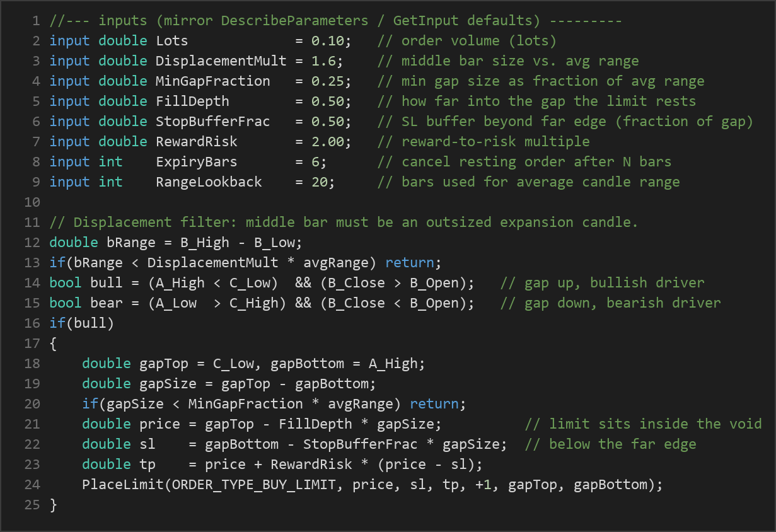Click the variable 'tp' on line 23

pos(148,465)
